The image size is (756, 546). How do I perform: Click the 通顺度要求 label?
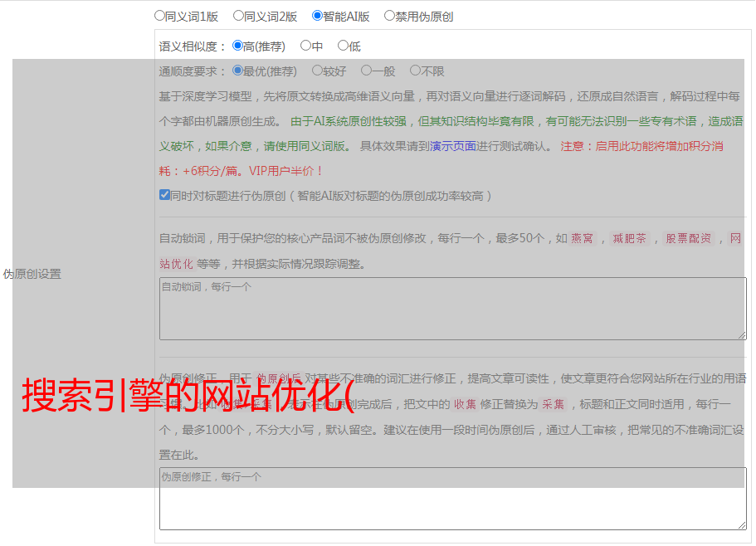pos(193,71)
